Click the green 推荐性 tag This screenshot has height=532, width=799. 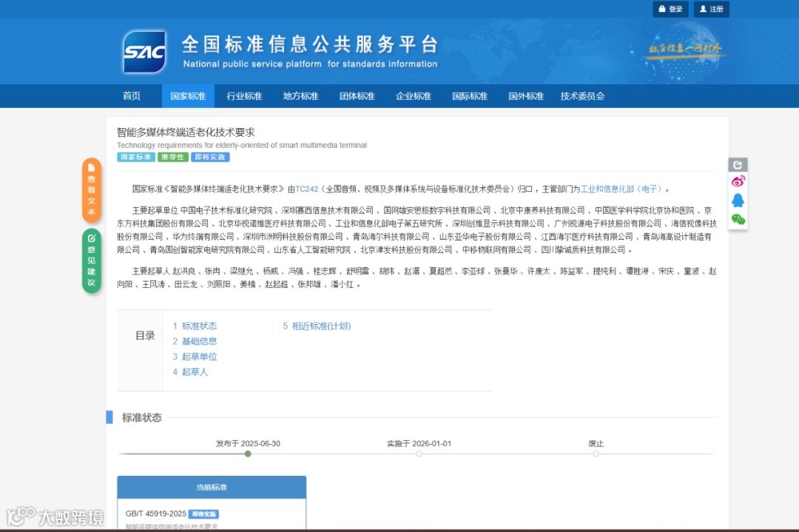(x=172, y=157)
